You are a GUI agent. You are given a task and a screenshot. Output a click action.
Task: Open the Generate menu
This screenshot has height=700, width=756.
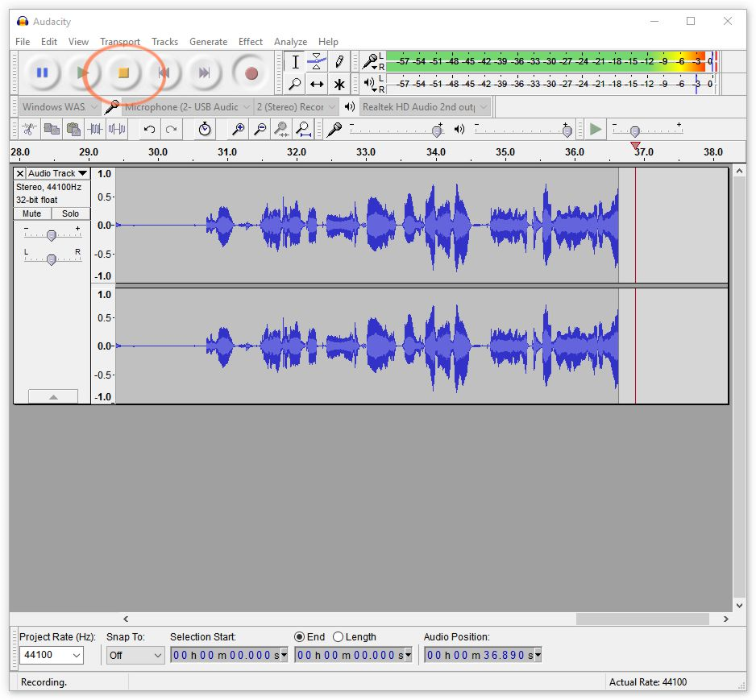(208, 41)
